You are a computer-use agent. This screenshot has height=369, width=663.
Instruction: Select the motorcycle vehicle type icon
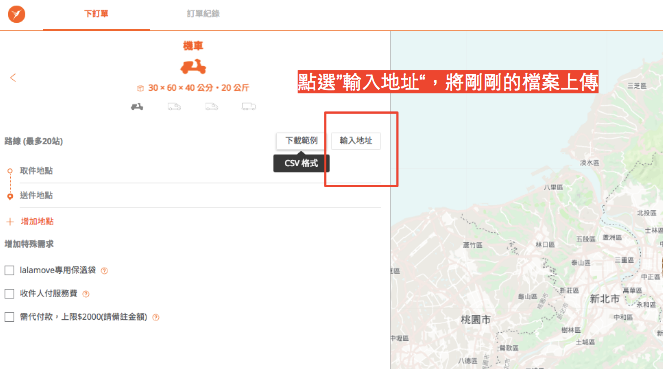[137, 107]
